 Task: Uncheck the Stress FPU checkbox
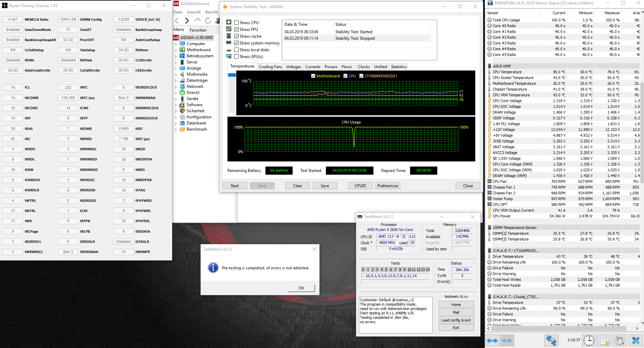(x=236, y=30)
